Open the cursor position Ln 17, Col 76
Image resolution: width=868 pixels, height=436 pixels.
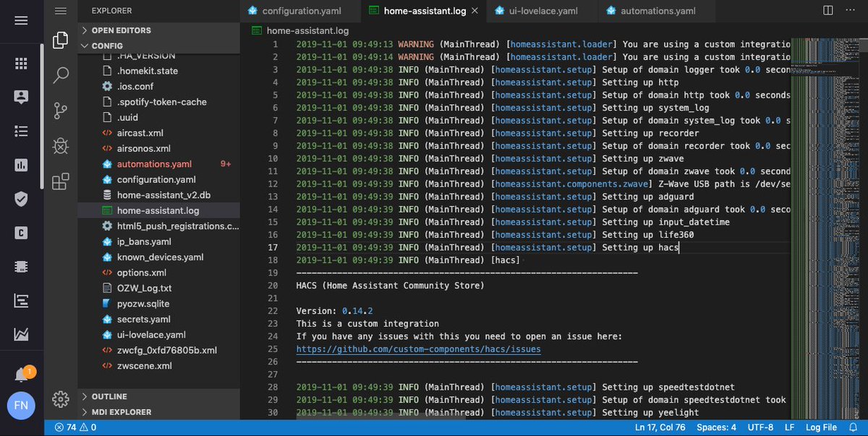pyautogui.click(x=660, y=427)
